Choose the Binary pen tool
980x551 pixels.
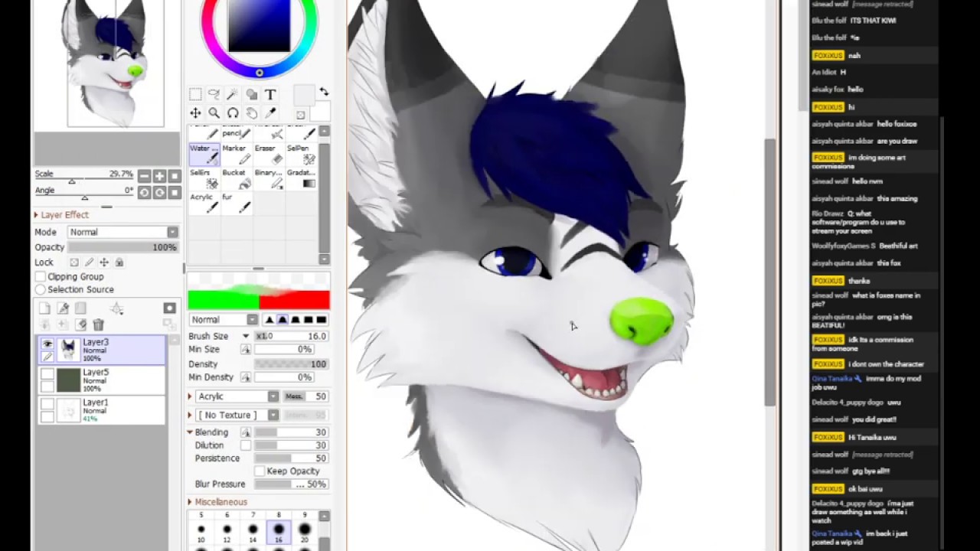(269, 178)
